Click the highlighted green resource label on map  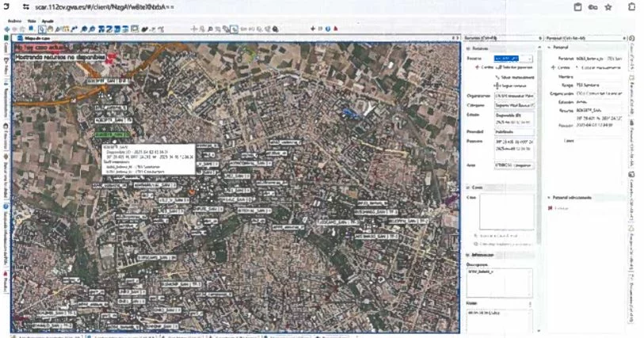(113, 135)
